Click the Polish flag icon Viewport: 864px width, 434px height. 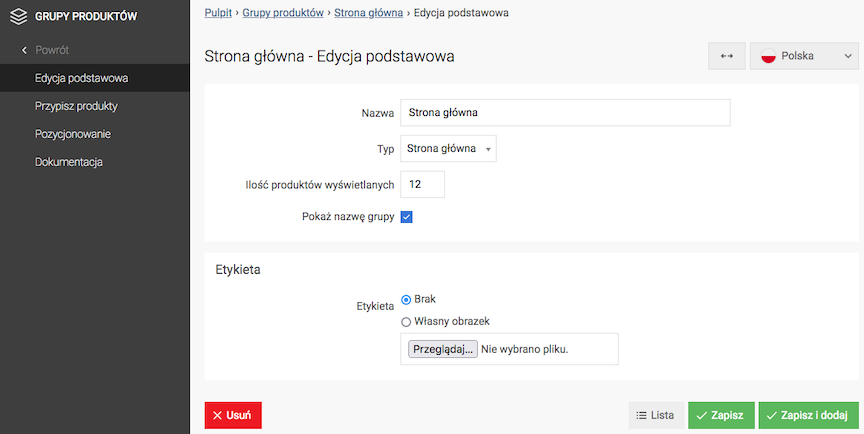coord(768,56)
